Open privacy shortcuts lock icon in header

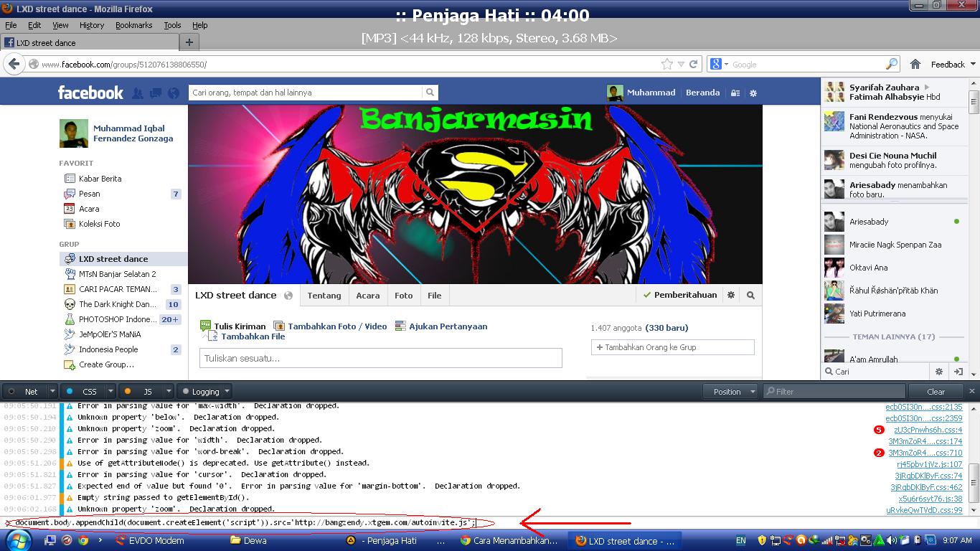coord(735,93)
